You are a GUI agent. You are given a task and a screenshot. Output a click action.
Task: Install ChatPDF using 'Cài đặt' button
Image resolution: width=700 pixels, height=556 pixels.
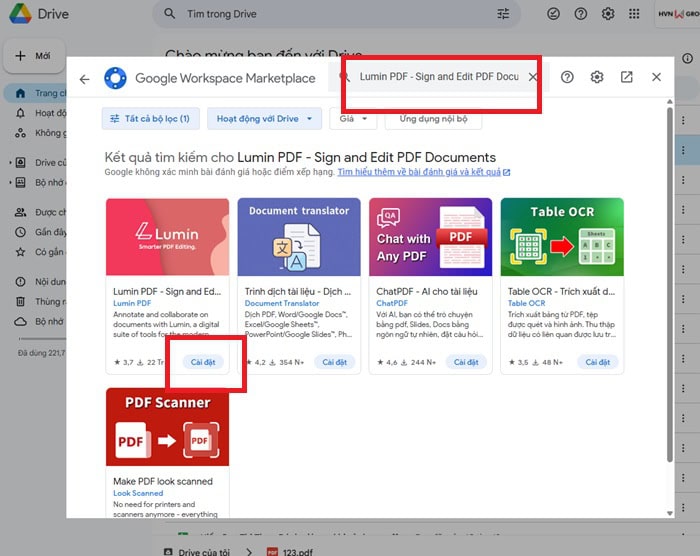(x=466, y=362)
